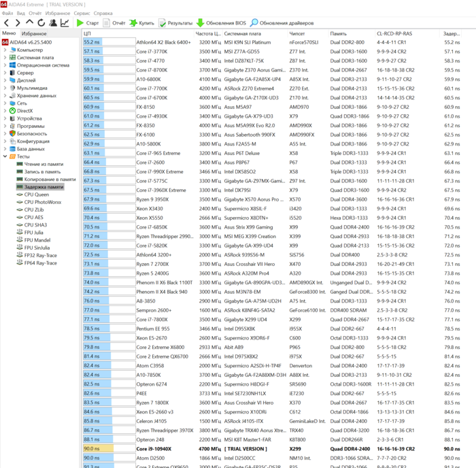Open the user profile toolbar icon
This screenshot has height=468, width=476.
point(53,22)
